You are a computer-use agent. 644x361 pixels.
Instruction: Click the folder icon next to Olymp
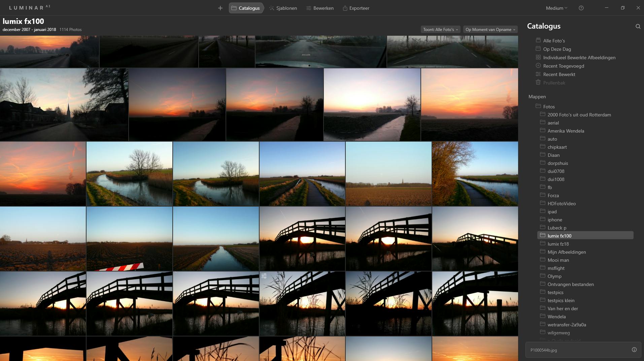[543, 276]
